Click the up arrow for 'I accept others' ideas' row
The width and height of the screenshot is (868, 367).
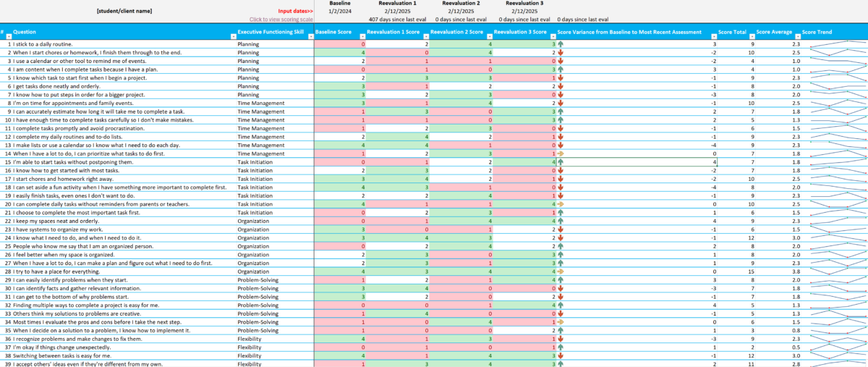(x=560, y=363)
